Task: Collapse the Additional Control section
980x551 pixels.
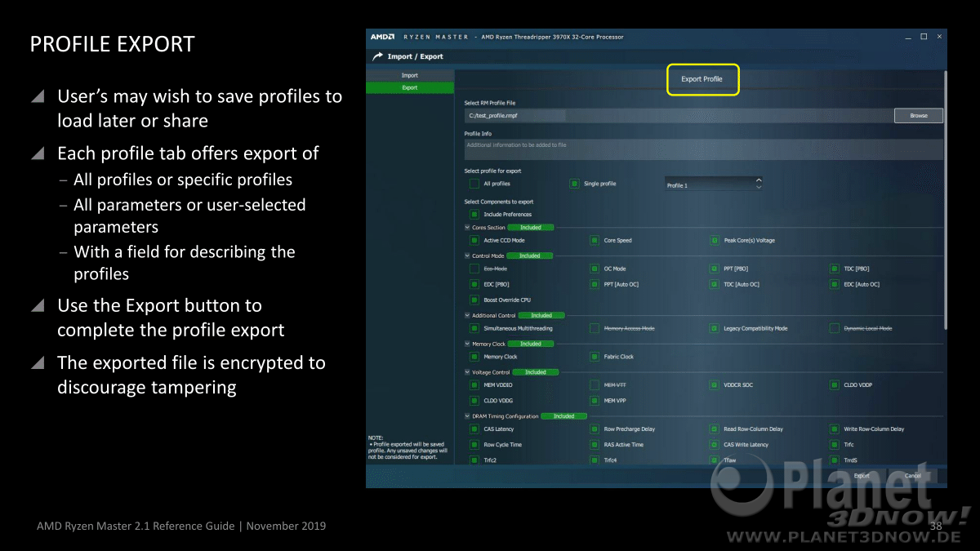Action: 466,316
